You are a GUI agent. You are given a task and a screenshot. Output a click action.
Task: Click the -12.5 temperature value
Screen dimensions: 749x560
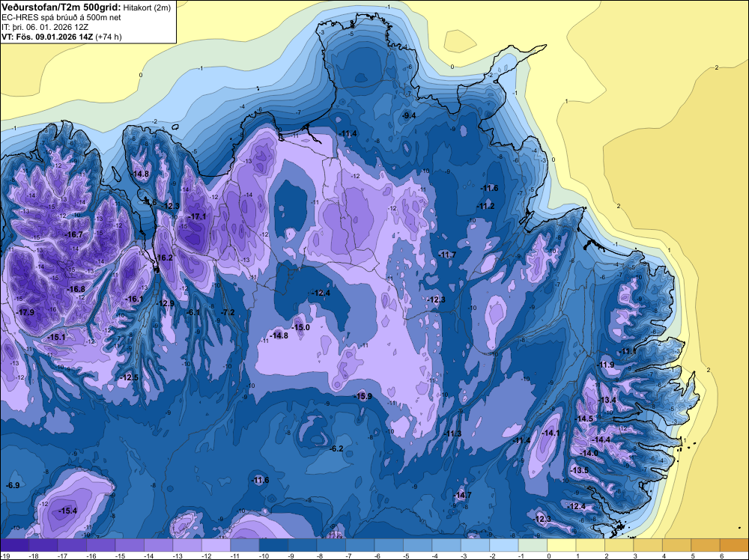pos(129,377)
